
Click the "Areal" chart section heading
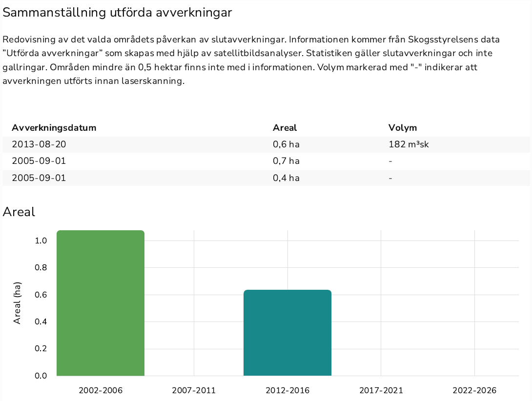coord(19,212)
